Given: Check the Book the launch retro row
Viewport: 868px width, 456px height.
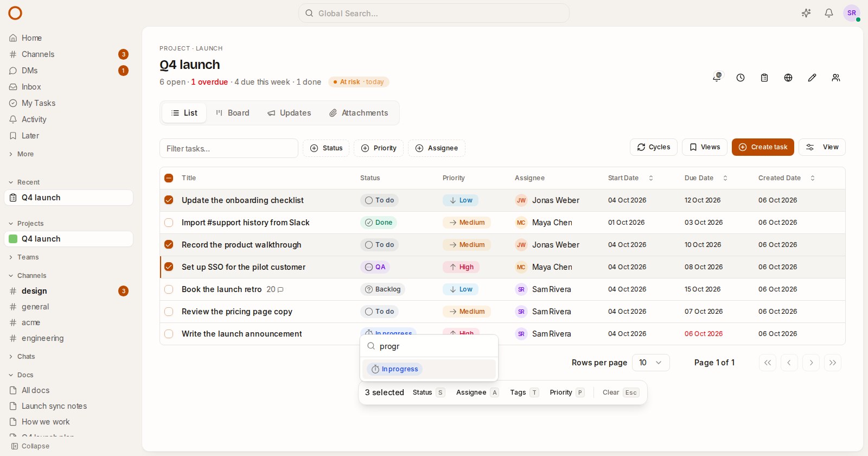Looking at the screenshot, I should pos(169,289).
